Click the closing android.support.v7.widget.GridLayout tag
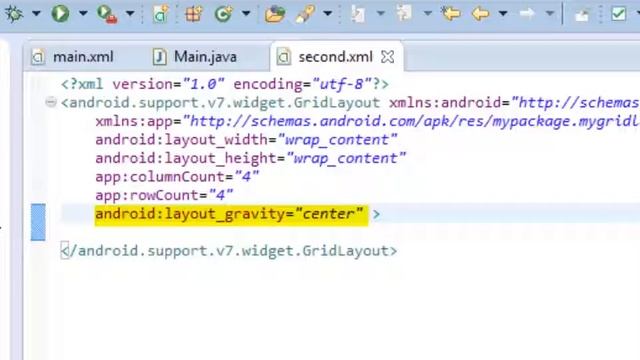640x360 pixels. pyautogui.click(x=229, y=251)
